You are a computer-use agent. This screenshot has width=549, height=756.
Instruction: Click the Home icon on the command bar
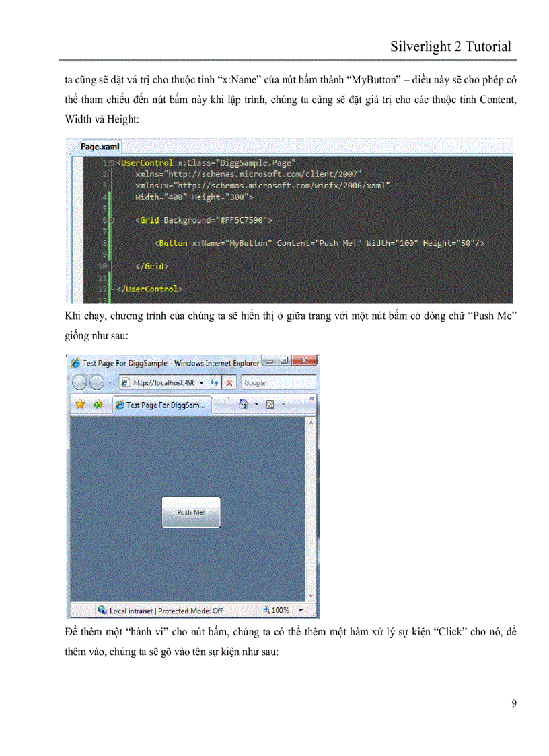(244, 403)
